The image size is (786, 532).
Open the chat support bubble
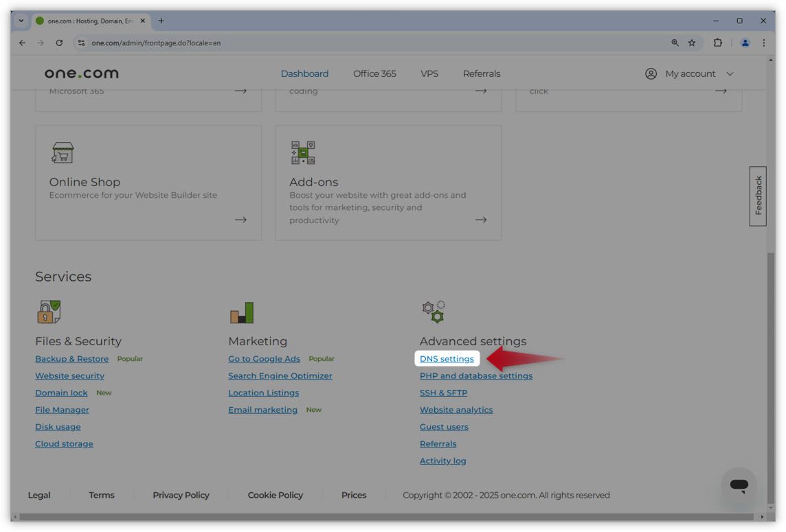click(x=739, y=485)
